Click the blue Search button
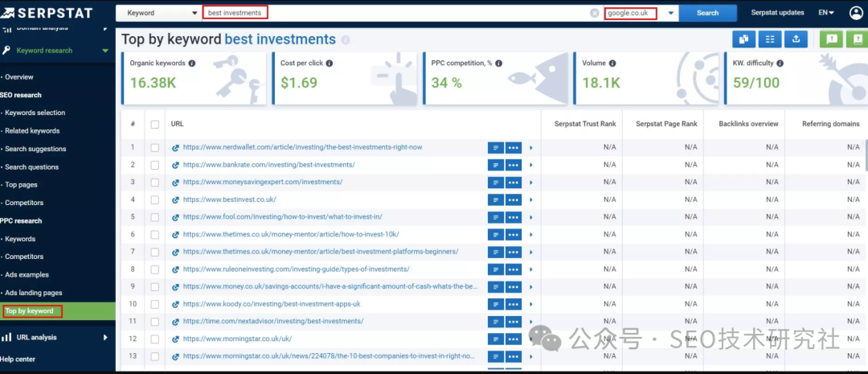Image resolution: width=868 pixels, height=374 pixels. (707, 13)
